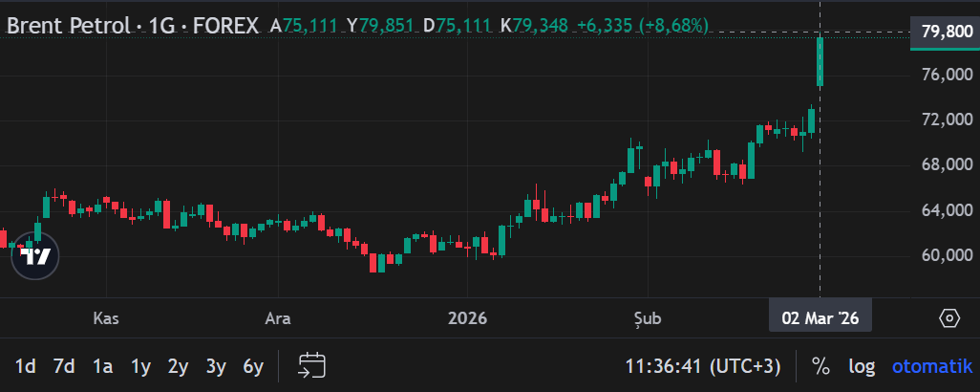Select the 1y date range

[140, 365]
